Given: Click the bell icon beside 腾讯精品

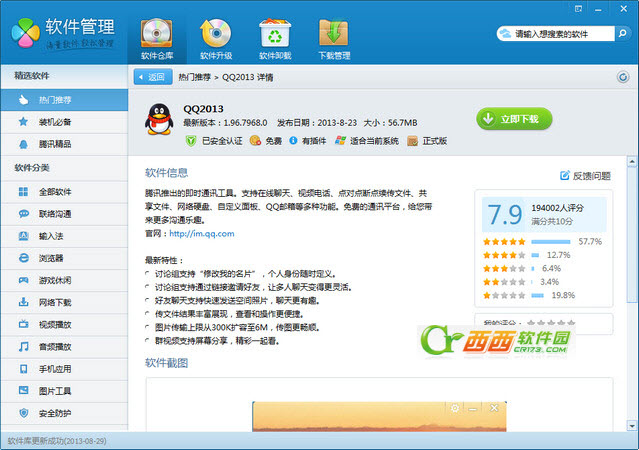Looking at the screenshot, I should click(23, 144).
